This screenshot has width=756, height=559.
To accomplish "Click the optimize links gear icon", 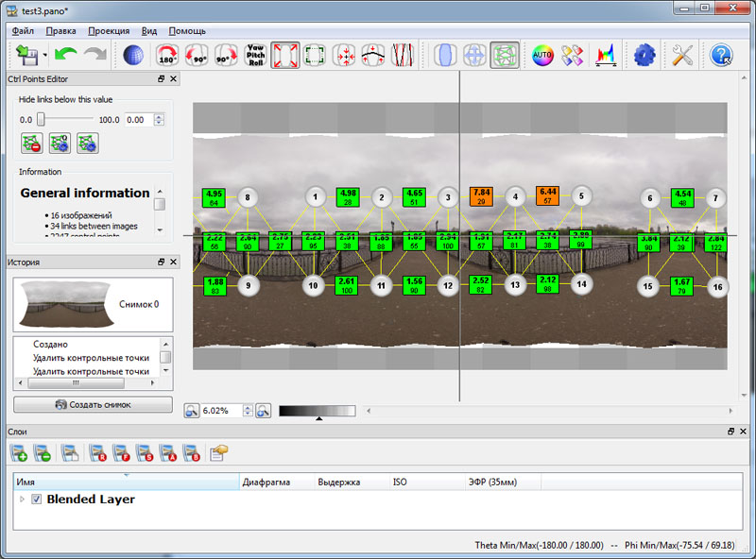I will point(88,144).
